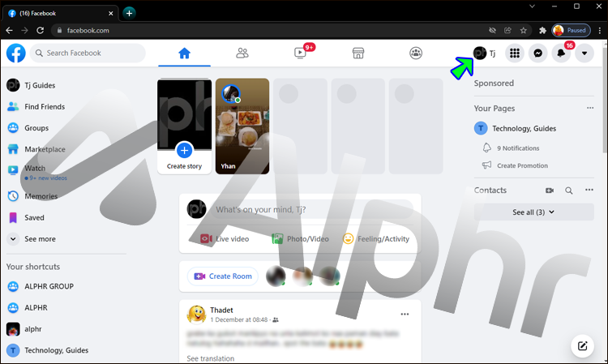Open a new browser tab
Screen dimensions: 608x364
tap(129, 13)
